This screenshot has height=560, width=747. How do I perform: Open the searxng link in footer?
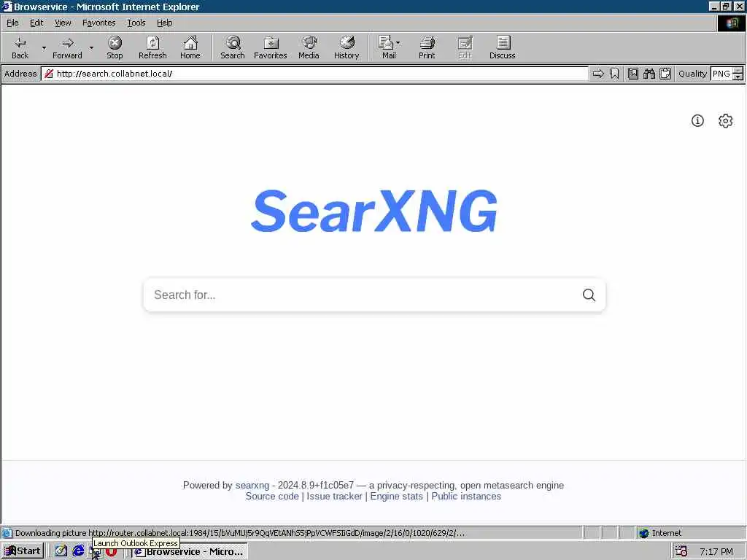pyautogui.click(x=252, y=485)
